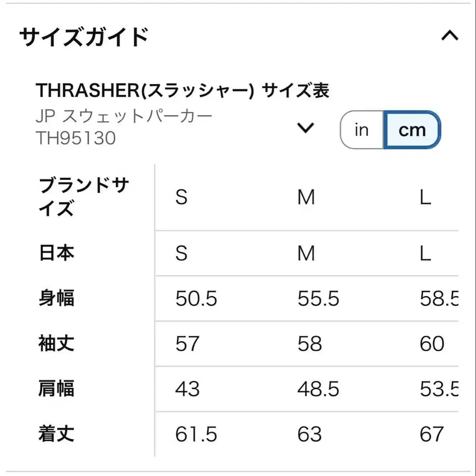Click the サイズガイド title text
The image size is (476, 476).
tap(83, 36)
